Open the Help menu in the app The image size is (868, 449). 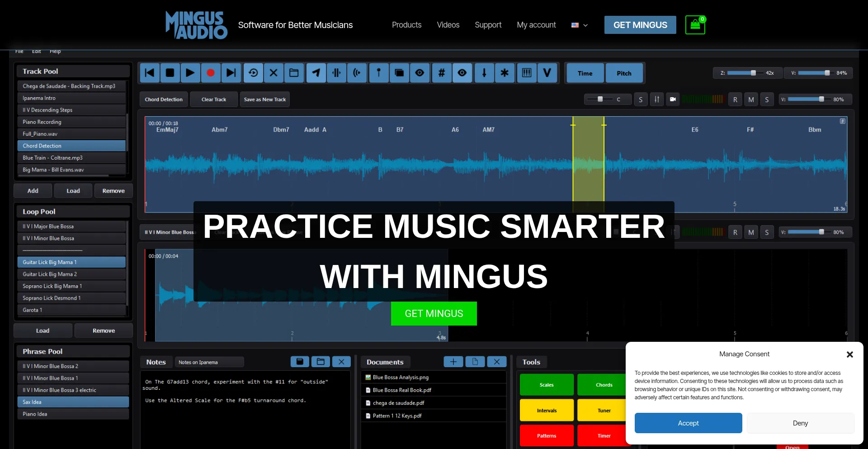click(x=55, y=52)
